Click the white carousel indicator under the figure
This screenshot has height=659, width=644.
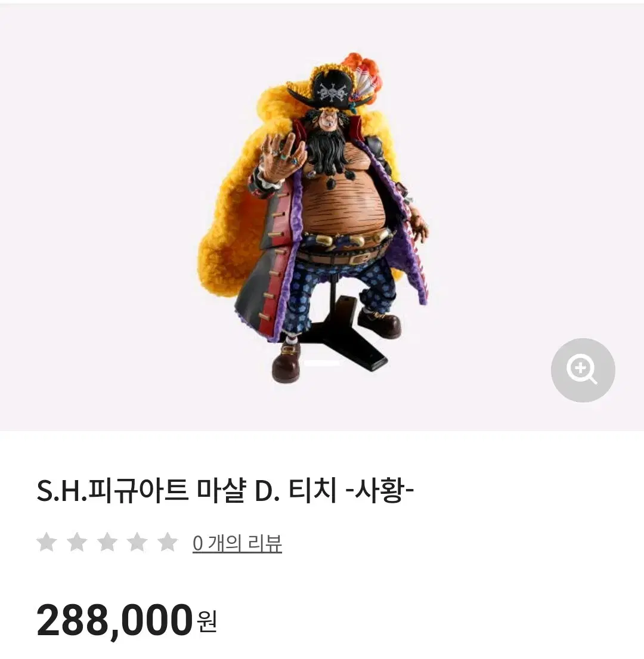[322, 363]
